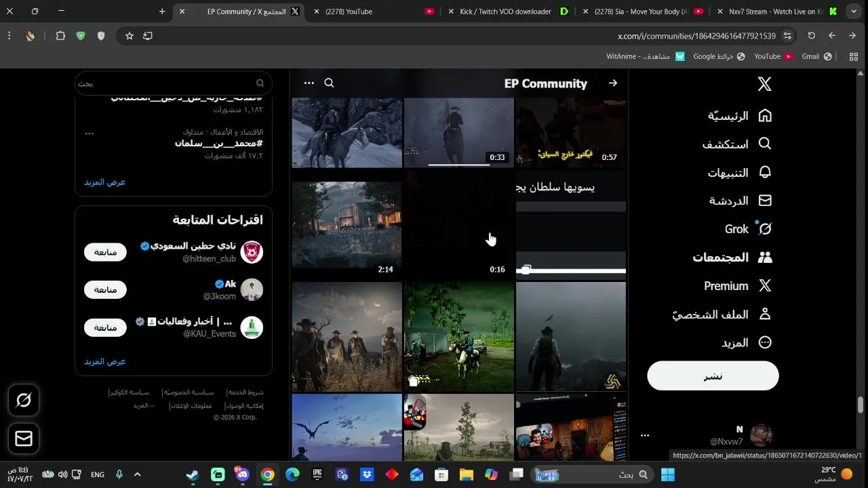
Task: Open Chrome extensions puzzle icon
Action: [x=60, y=36]
